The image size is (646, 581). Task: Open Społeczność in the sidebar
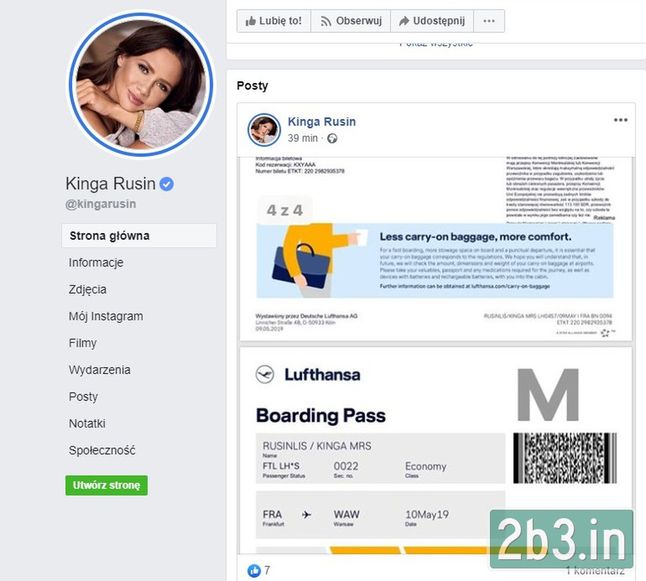[x=102, y=450]
